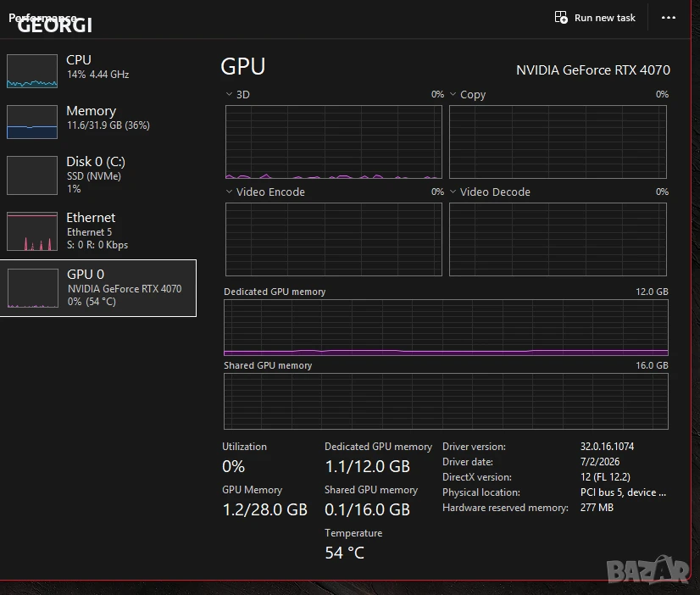Click the Temperature label
The image size is (700, 595).
coord(353,533)
